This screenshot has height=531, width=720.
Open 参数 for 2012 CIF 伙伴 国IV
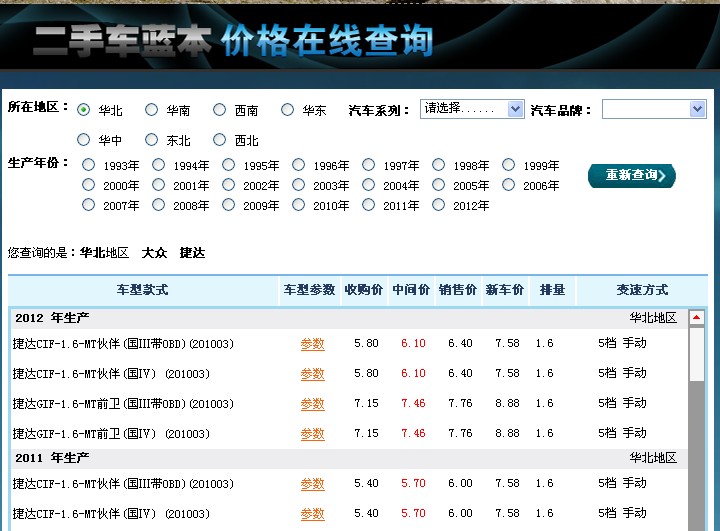(x=313, y=374)
